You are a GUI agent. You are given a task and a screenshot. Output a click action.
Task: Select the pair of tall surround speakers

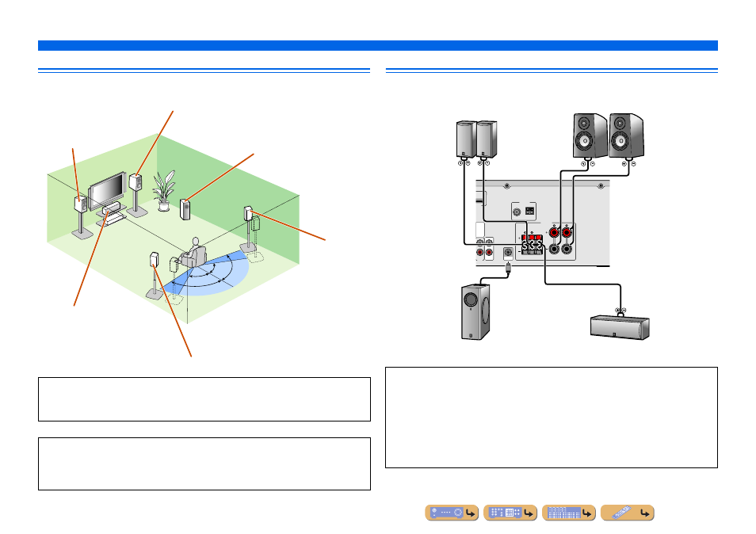tap(476, 139)
